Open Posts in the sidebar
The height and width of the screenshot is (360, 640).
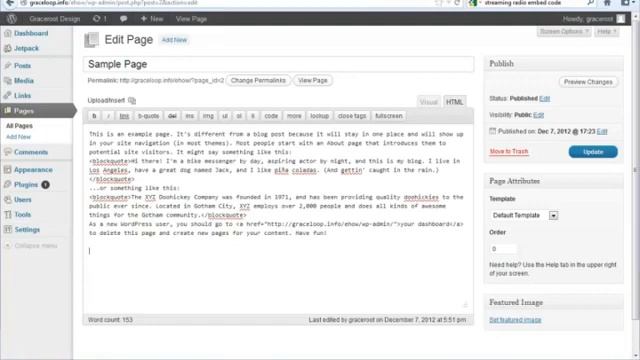22,66
